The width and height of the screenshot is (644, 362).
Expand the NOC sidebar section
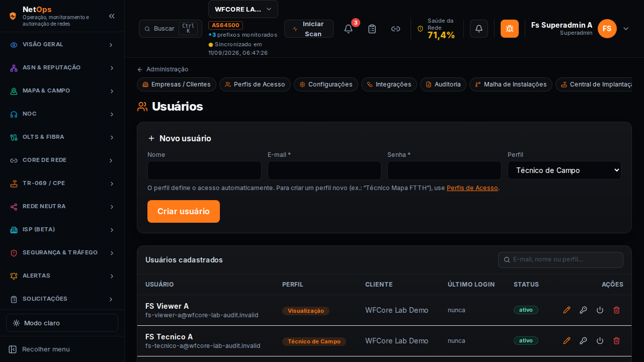point(62,114)
